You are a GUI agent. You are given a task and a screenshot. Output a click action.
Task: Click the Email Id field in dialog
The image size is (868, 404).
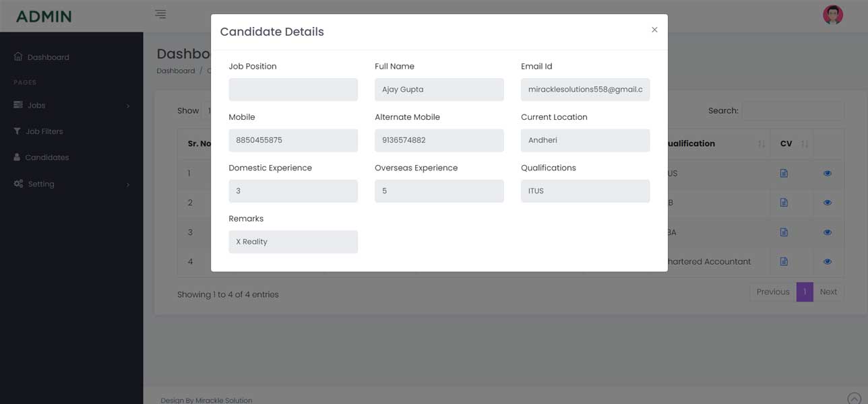585,90
